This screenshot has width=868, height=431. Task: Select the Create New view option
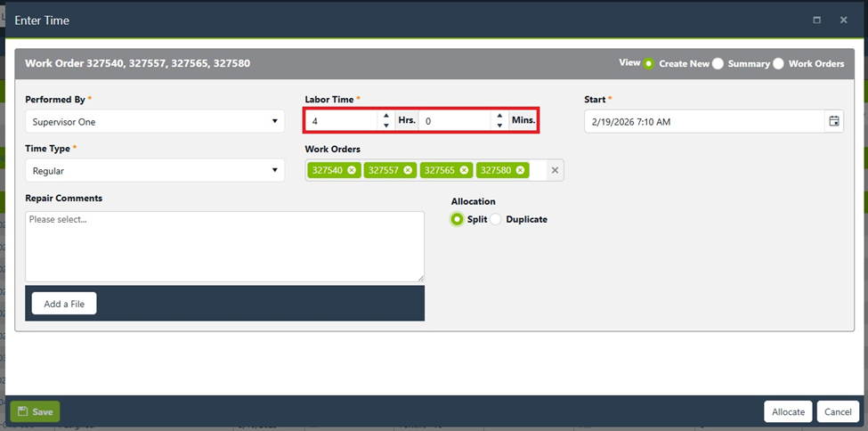pyautogui.click(x=649, y=64)
